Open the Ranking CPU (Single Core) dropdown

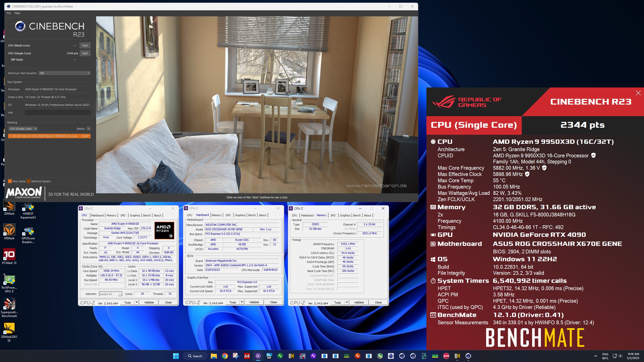tap(23, 129)
